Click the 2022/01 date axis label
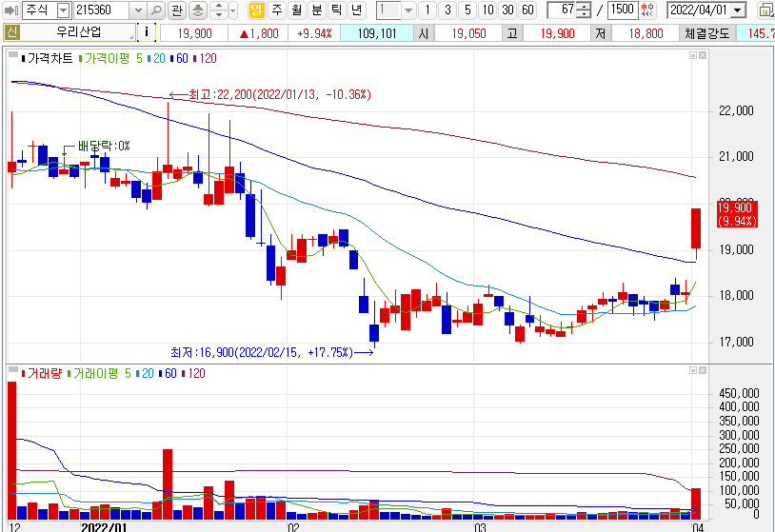This screenshot has width=775, height=532. coord(104,526)
